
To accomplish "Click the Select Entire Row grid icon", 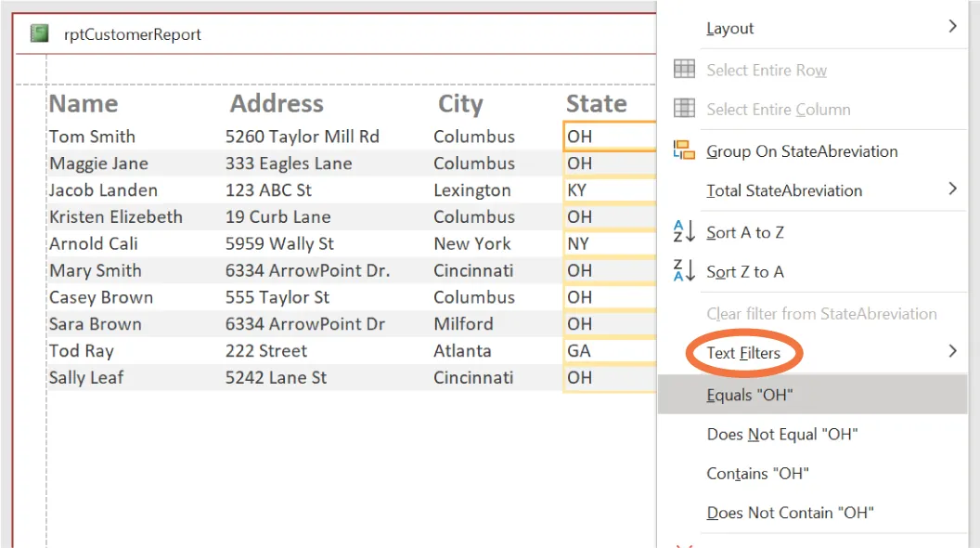I will point(684,70).
